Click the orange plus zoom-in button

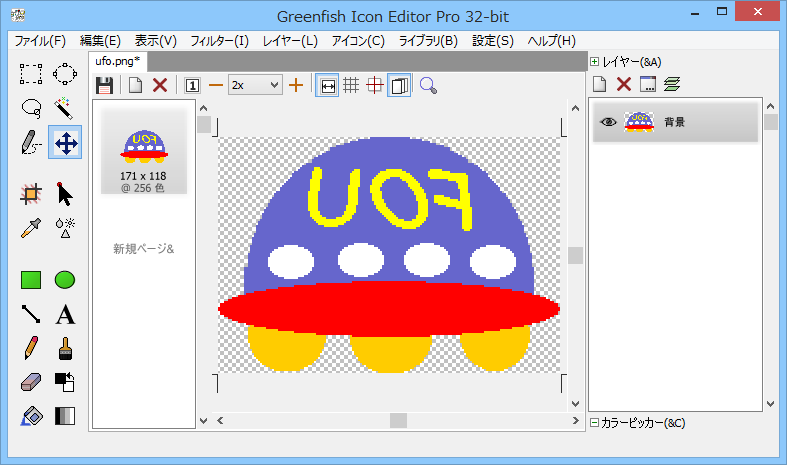pos(296,85)
